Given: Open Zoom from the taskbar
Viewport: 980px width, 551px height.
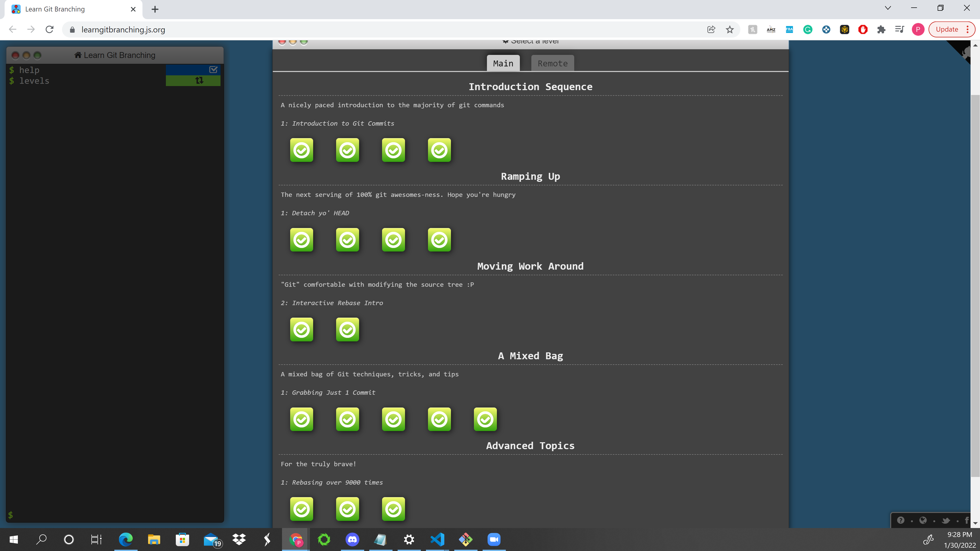Looking at the screenshot, I should 494,539.
